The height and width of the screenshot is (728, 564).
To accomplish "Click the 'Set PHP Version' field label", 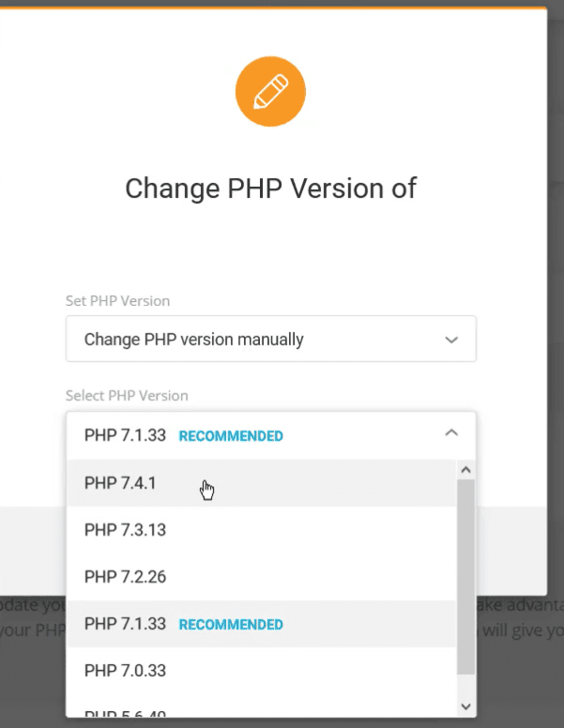I will (117, 301).
